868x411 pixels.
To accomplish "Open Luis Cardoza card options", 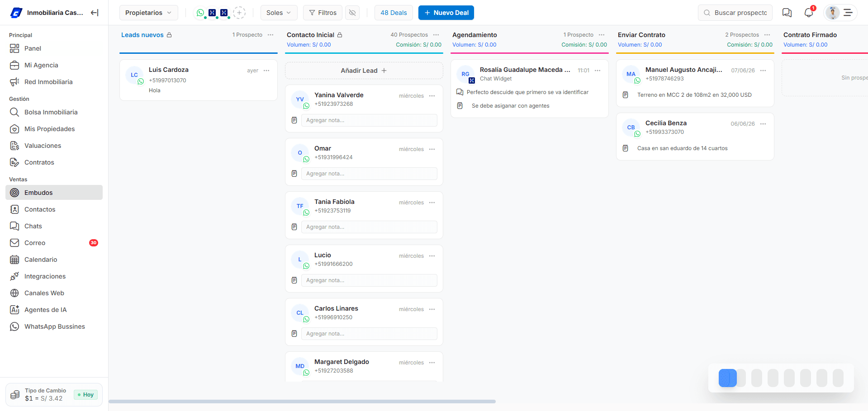I will click(266, 71).
